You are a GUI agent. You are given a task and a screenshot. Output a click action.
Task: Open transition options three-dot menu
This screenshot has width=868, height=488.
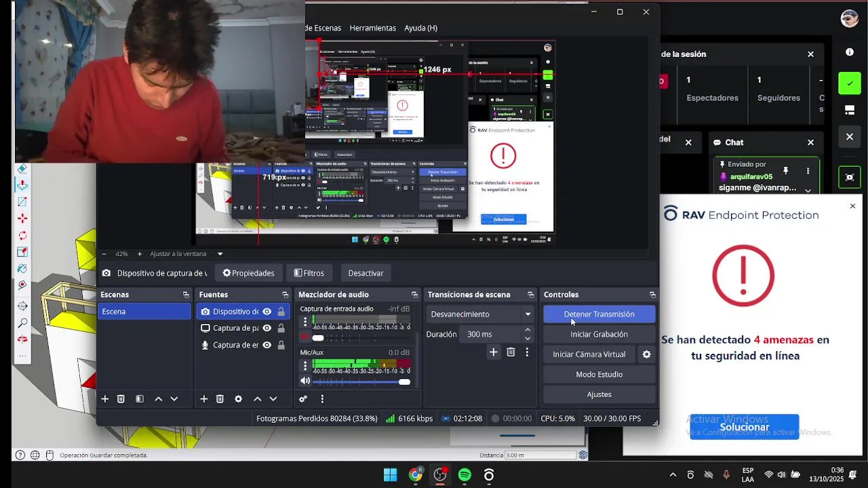[527, 352]
